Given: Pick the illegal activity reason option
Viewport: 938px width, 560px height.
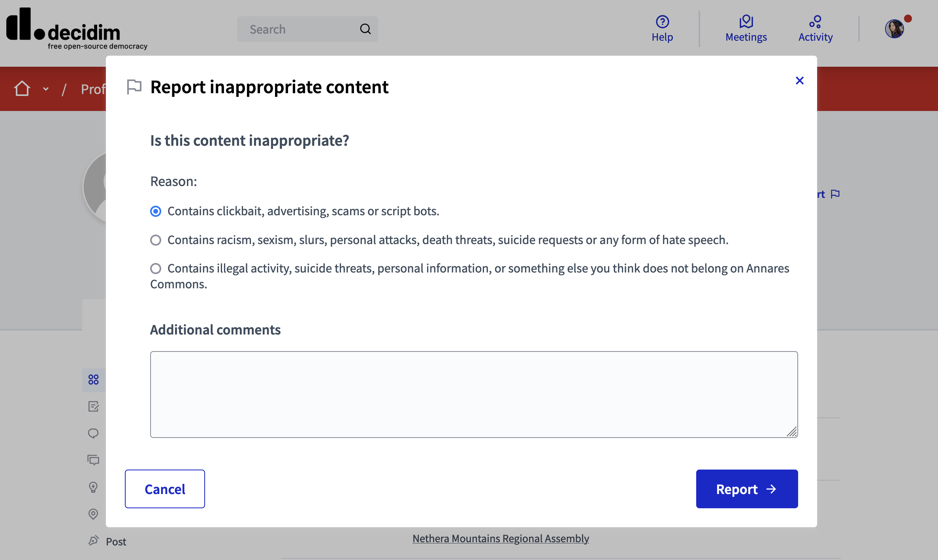Looking at the screenshot, I should [156, 269].
